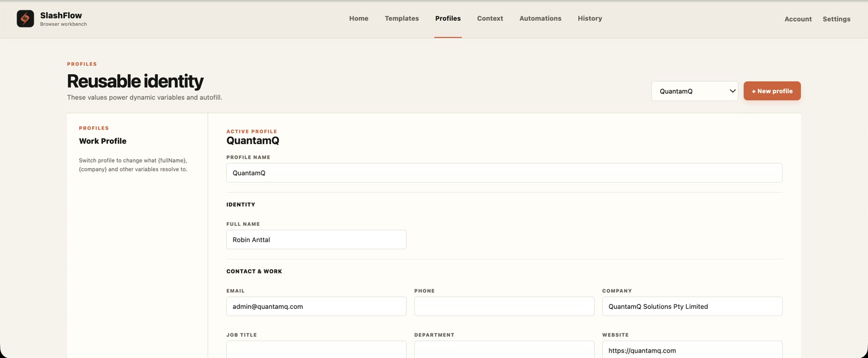Open the Home tab
The height and width of the screenshot is (358, 868).
pos(359,18)
